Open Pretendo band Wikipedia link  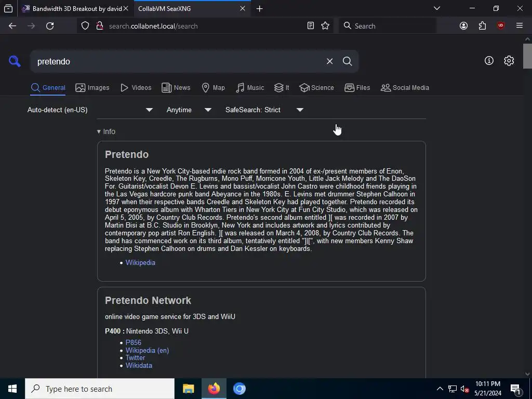click(x=140, y=262)
